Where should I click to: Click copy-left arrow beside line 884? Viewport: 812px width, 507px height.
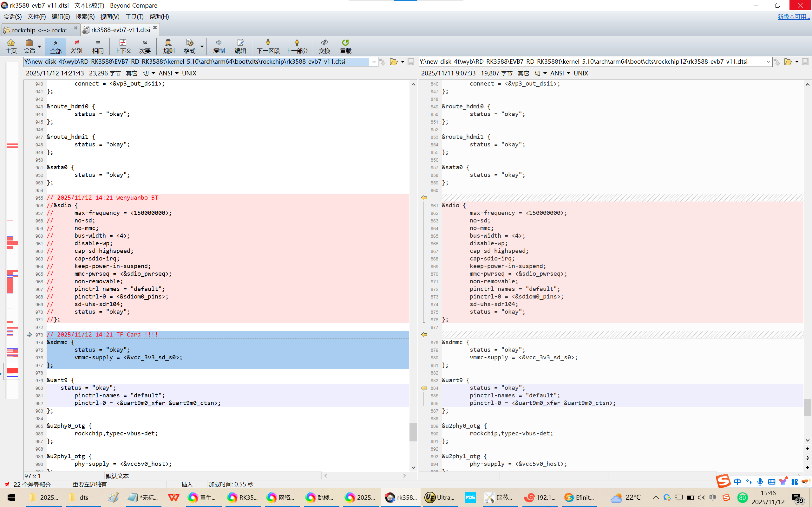click(424, 388)
